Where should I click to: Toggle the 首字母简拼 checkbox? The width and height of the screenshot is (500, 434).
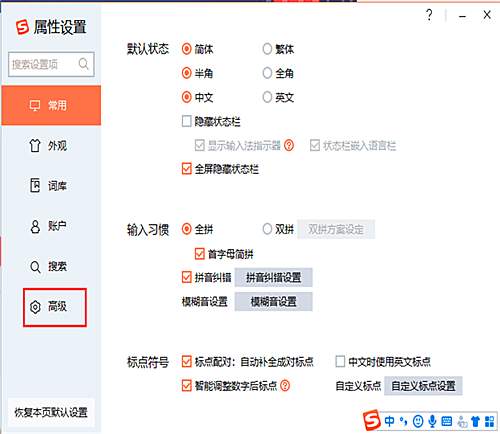pos(199,254)
